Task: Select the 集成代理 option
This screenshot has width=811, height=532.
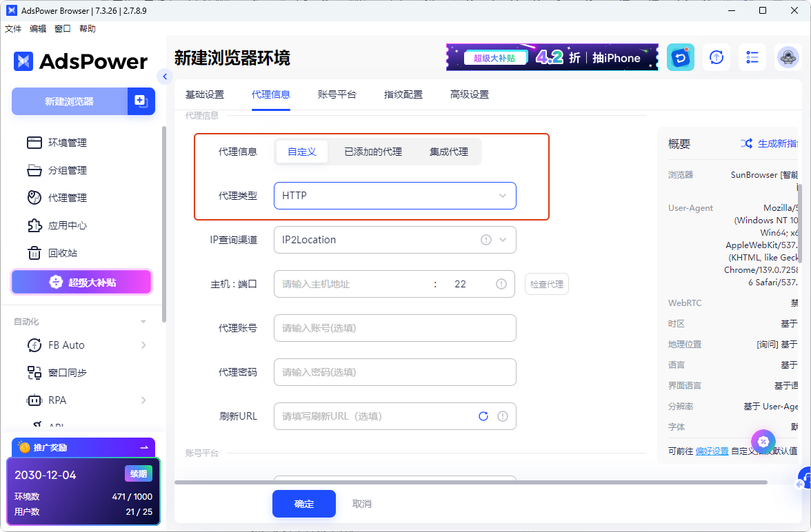Action: pyautogui.click(x=449, y=152)
